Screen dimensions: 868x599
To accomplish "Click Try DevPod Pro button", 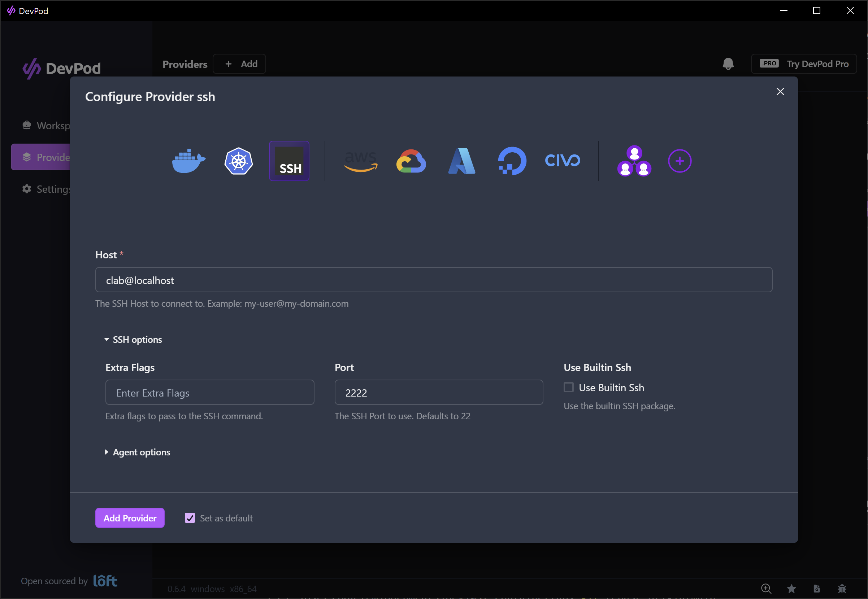I will [804, 64].
